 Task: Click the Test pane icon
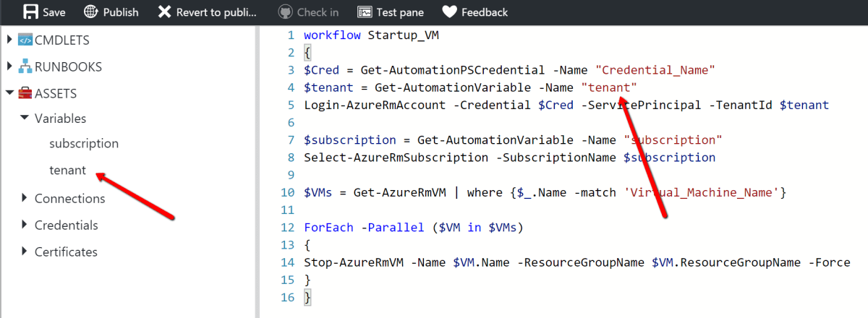coord(365,12)
